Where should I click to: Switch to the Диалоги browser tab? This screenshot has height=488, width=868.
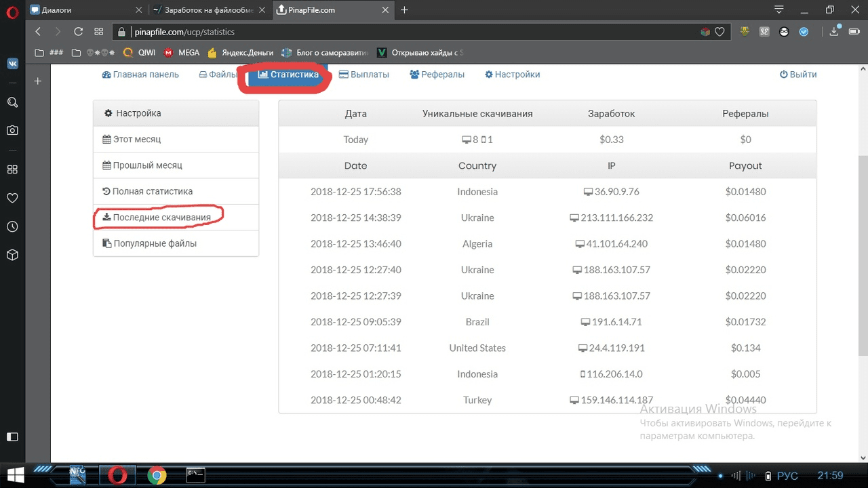tap(81, 10)
